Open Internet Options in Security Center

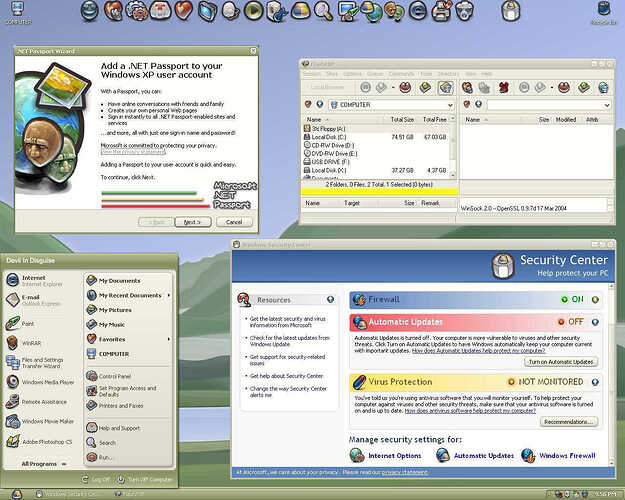coord(386,456)
